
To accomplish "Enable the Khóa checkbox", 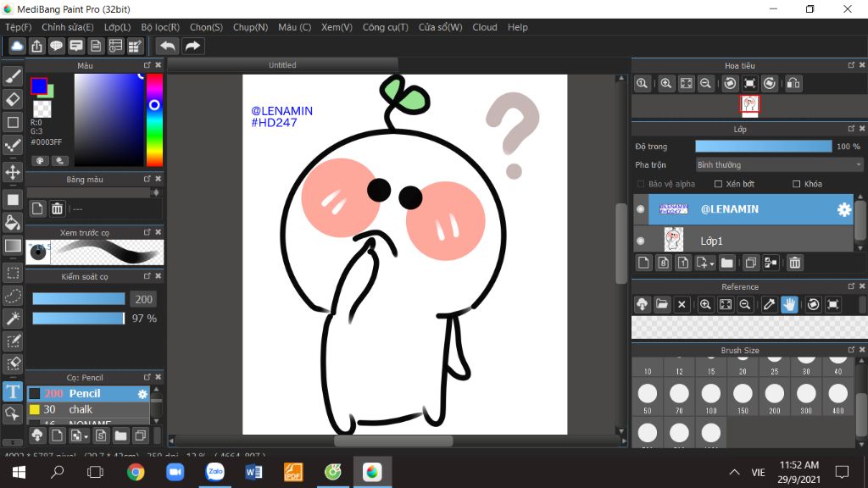I will (797, 184).
